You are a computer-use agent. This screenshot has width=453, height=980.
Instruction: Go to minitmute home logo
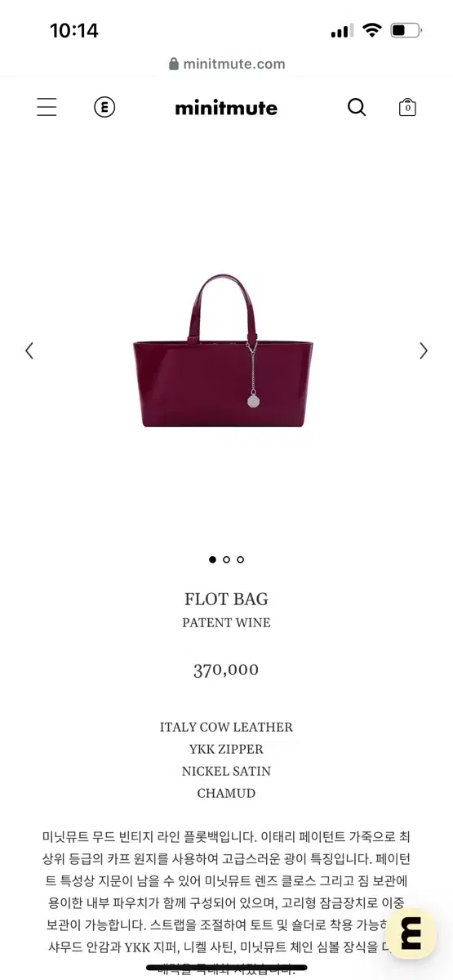point(226,108)
